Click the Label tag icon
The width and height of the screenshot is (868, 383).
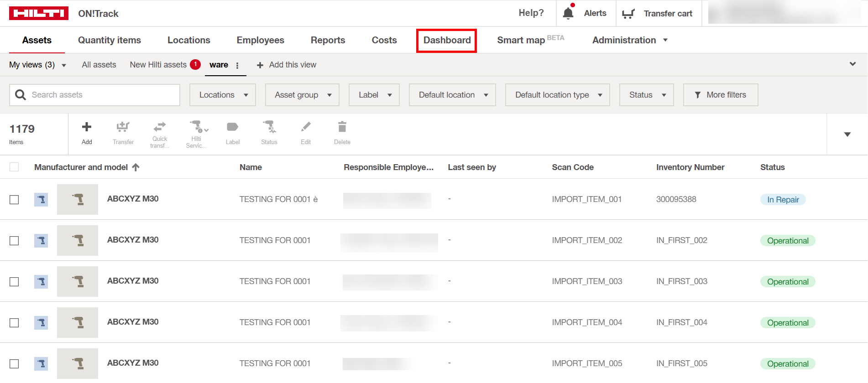(233, 127)
